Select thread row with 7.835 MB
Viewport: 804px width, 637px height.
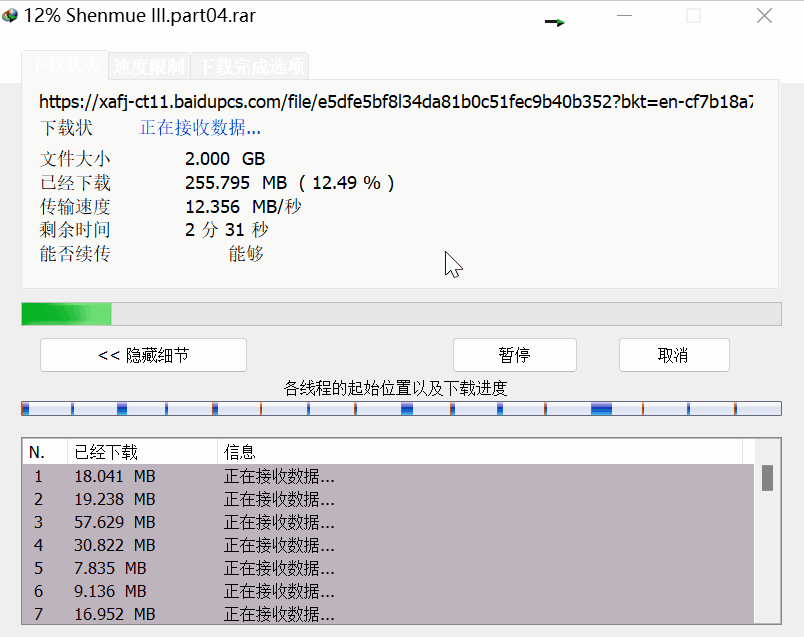[388, 568]
